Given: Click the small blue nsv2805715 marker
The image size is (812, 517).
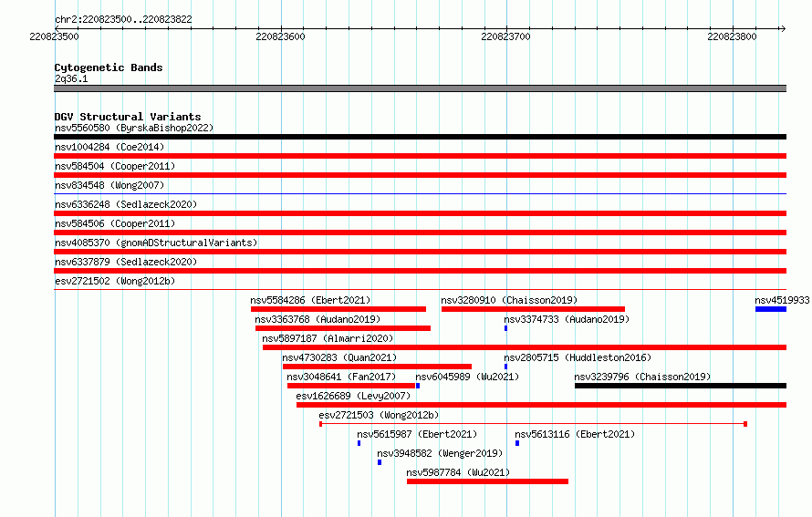Looking at the screenshot, I should pyautogui.click(x=506, y=367).
